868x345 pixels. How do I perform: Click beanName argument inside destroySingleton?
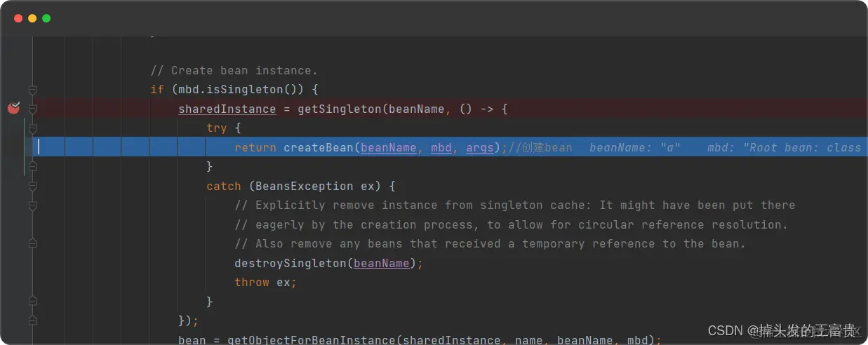point(382,263)
